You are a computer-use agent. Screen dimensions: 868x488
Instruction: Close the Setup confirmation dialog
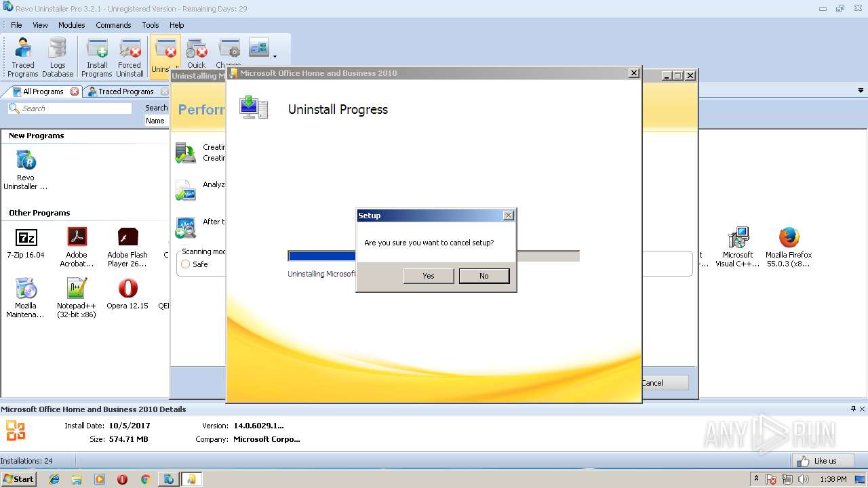509,216
